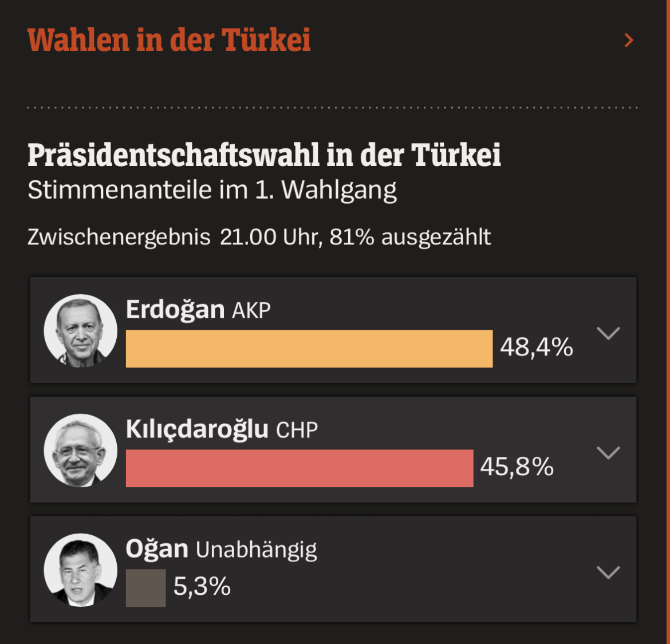Select the Kılıçdaroğlu candidate name
The width and height of the screenshot is (670, 644).
pyautogui.click(x=197, y=429)
